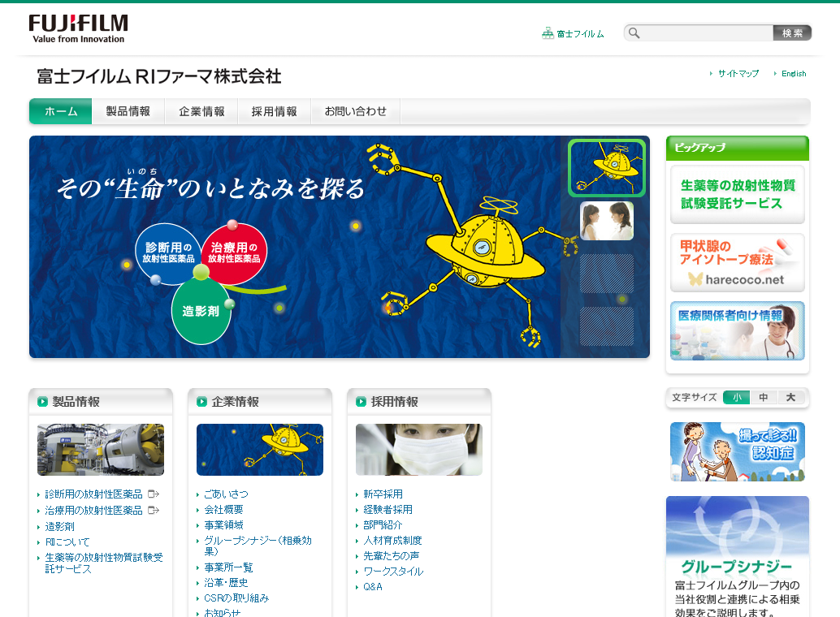The height and width of the screenshot is (617, 840).
Task: Focus the site search input field
Action: [x=707, y=33]
